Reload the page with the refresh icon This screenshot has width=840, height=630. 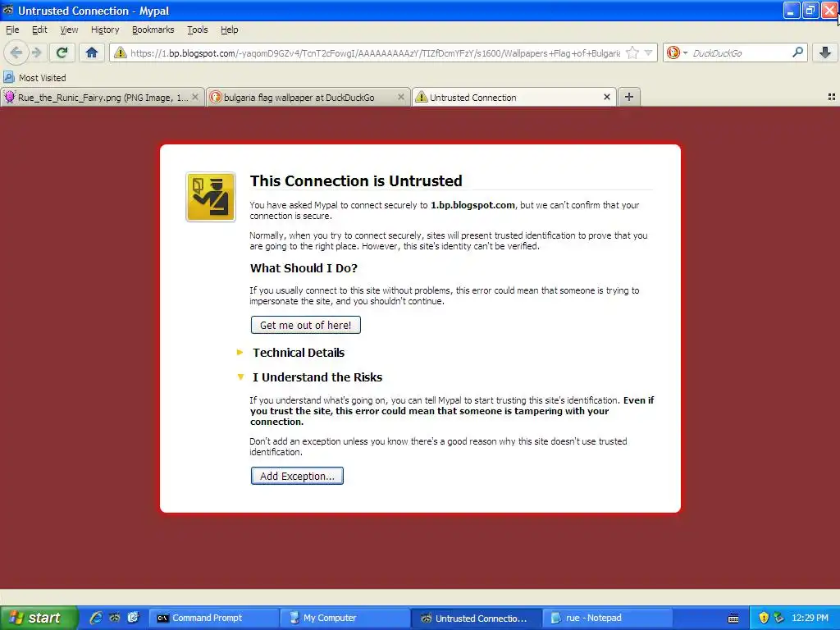coord(62,52)
